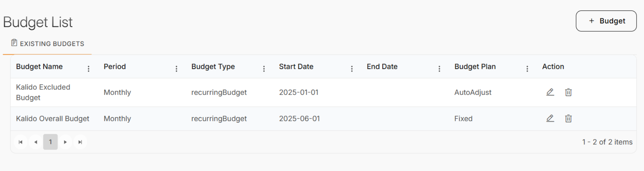Go to the previous page arrow
The height and width of the screenshot is (171, 644).
(36, 142)
